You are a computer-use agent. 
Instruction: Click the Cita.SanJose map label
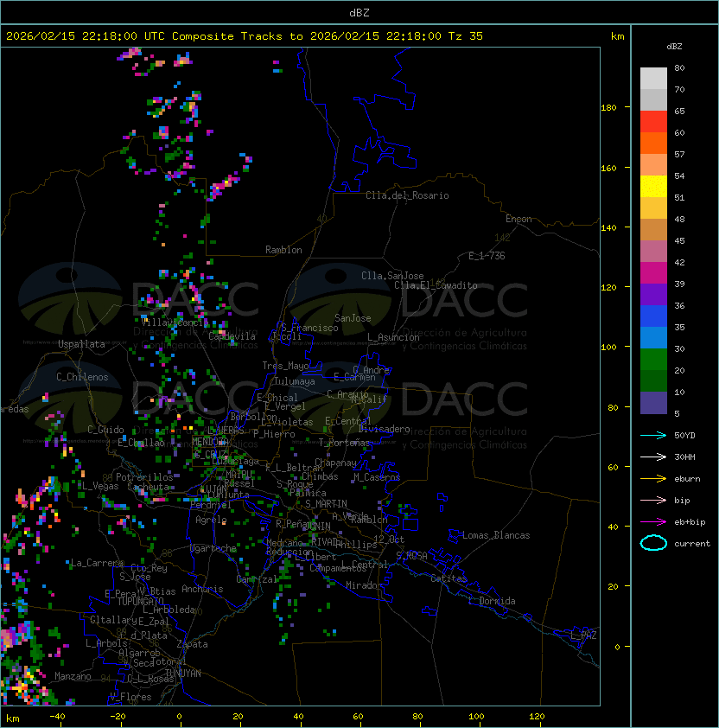coord(392,276)
